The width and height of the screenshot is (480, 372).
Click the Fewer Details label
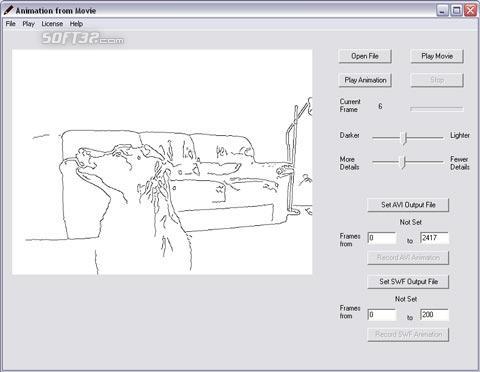point(459,163)
